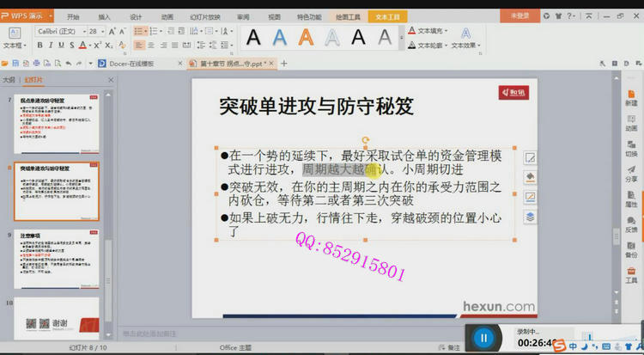The image size is (644, 355).
Task: Toggle bold formatting in the ribbon
Action: (39, 46)
